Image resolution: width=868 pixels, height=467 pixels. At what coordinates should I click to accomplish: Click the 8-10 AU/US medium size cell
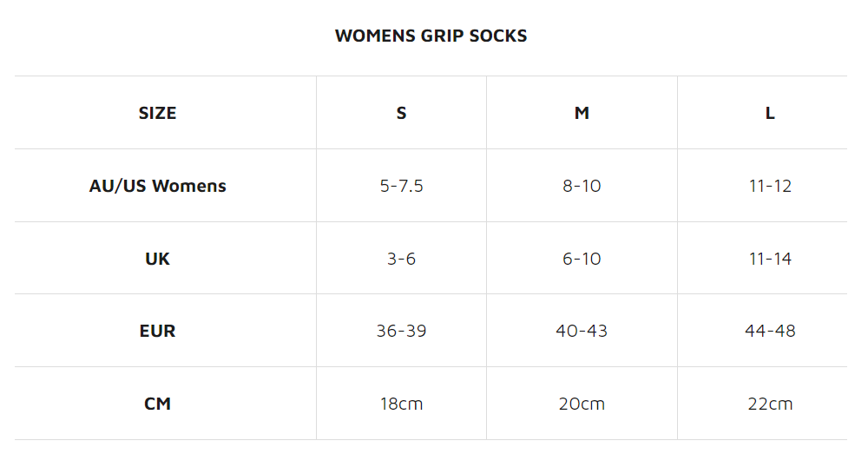(x=582, y=186)
